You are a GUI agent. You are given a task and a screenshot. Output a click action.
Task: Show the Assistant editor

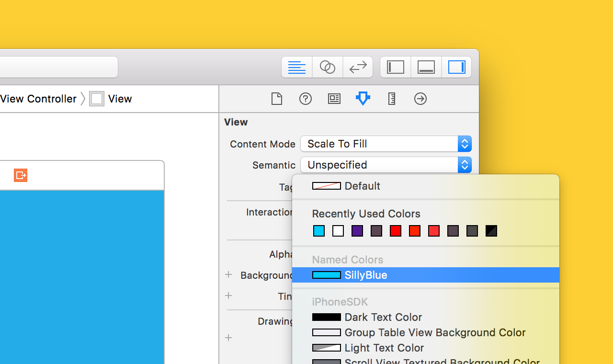click(328, 67)
